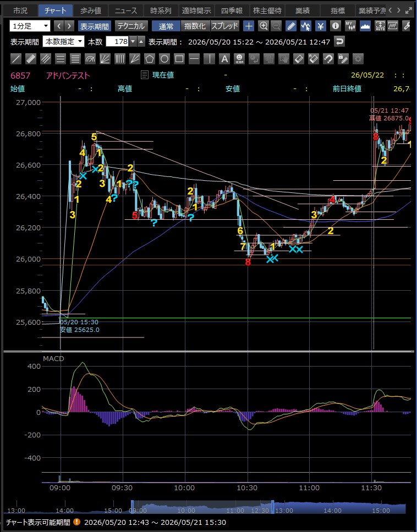Select the horizontal line tool
The height and width of the screenshot is (532, 417).
pyautogui.click(x=194, y=59)
